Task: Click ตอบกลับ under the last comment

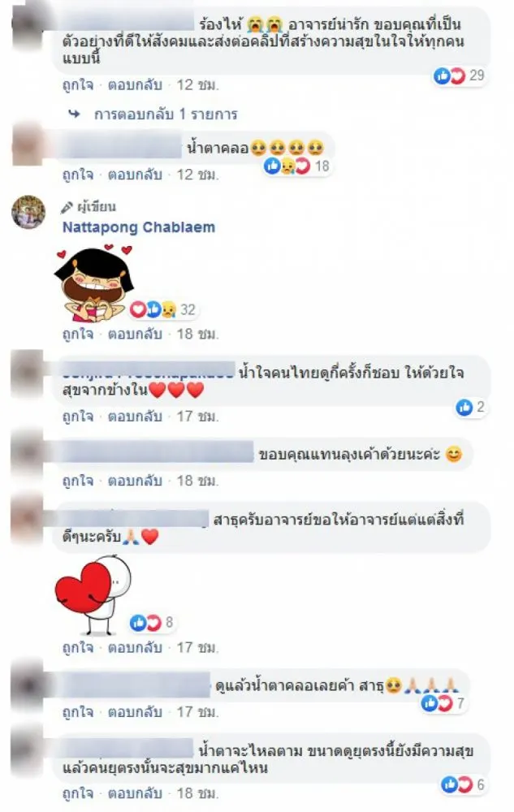Action: tap(135, 793)
